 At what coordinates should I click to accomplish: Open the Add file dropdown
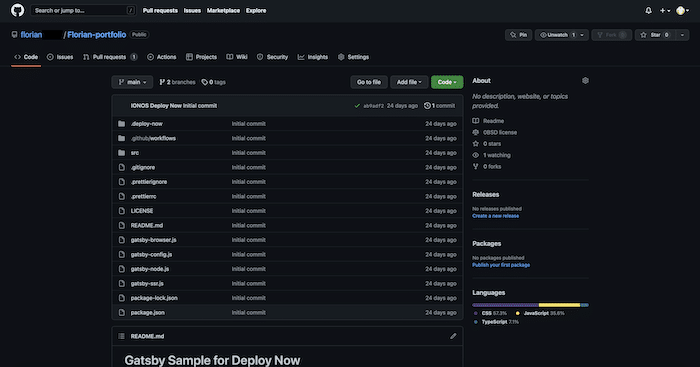click(409, 82)
